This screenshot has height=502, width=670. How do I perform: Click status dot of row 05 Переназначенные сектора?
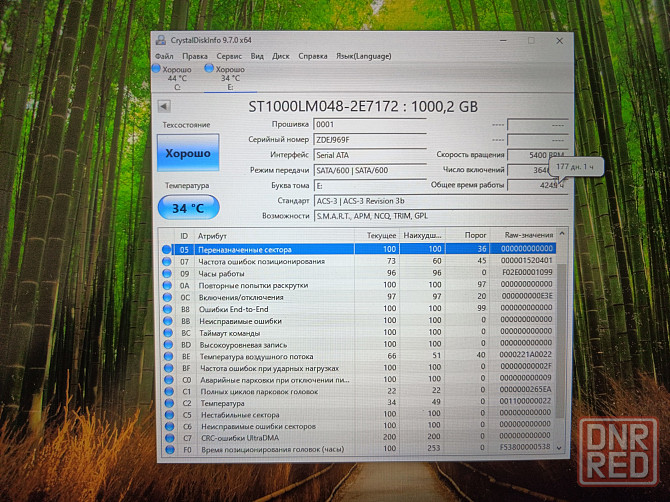click(166, 250)
